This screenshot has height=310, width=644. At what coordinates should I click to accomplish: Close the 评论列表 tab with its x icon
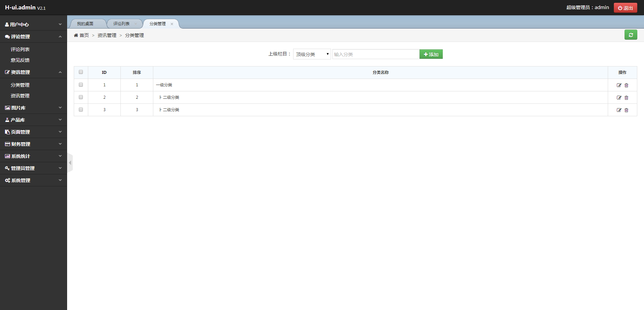(x=136, y=24)
